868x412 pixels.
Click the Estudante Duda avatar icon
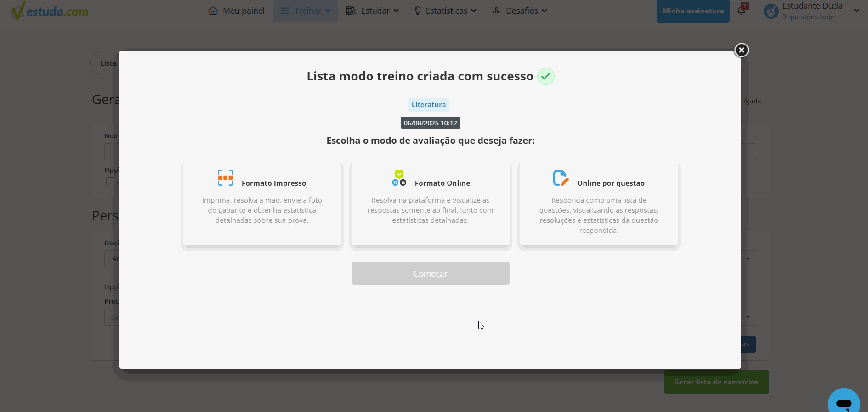pos(771,11)
